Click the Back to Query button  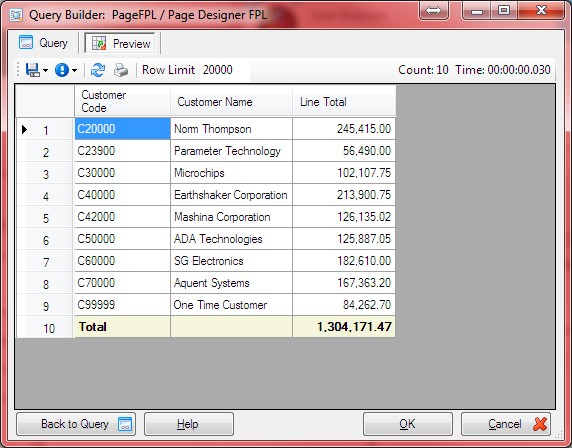[76, 424]
